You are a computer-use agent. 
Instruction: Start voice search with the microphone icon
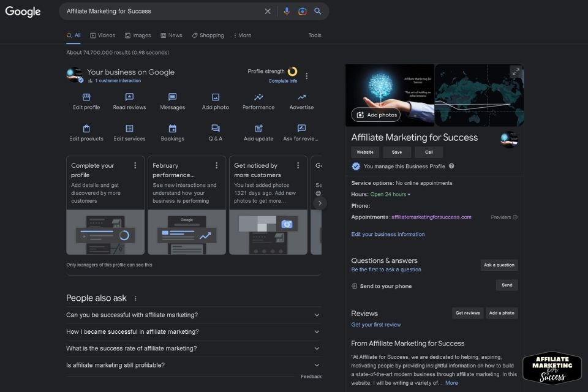[287, 11]
